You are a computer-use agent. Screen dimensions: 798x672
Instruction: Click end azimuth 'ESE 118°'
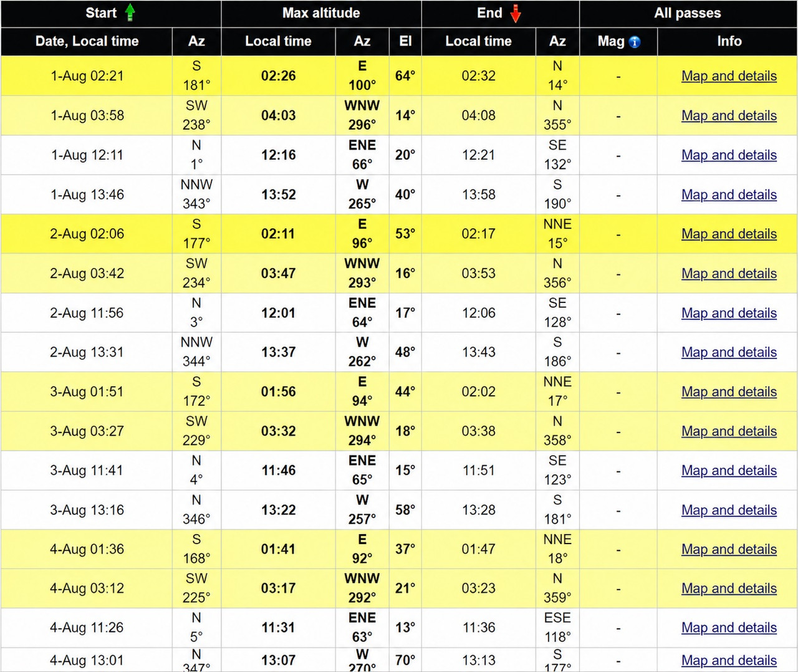(557, 627)
